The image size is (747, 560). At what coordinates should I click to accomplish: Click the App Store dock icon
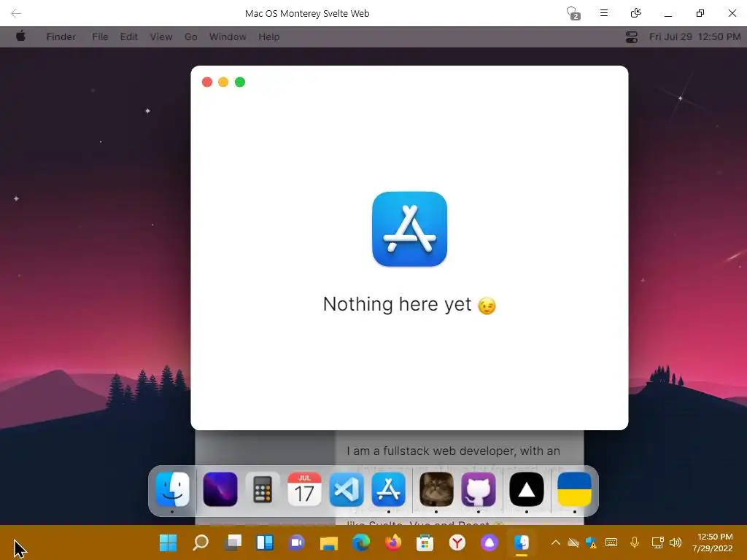click(x=388, y=489)
